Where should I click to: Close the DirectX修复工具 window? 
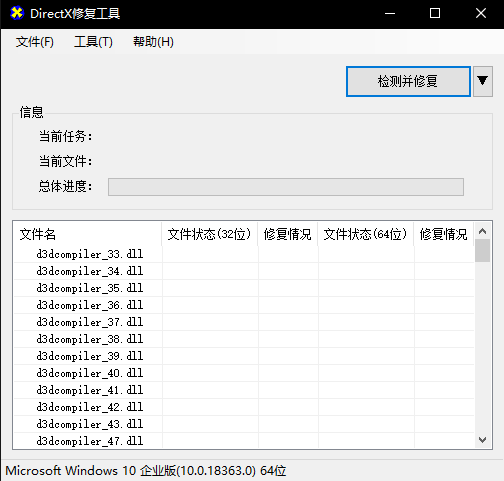(x=481, y=13)
